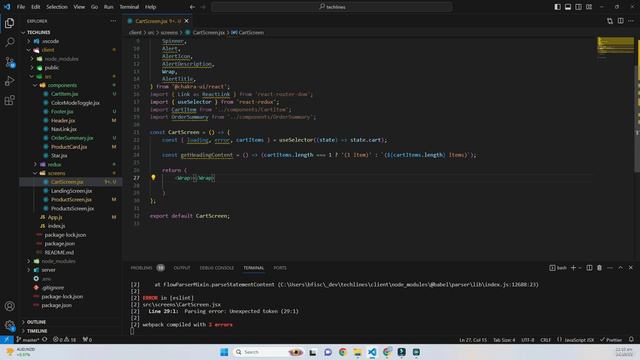
Task: Open the Manage gear icon
Action: (x=9, y=325)
